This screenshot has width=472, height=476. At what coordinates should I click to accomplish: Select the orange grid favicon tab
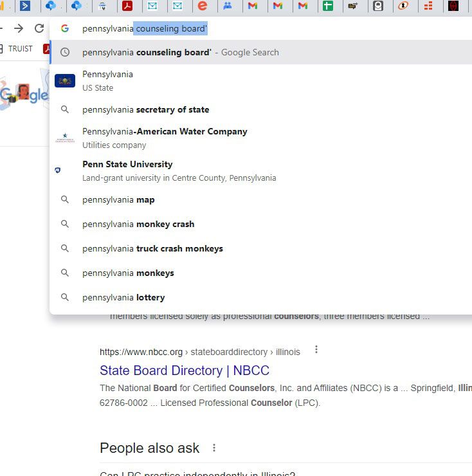pyautogui.click(x=428, y=6)
